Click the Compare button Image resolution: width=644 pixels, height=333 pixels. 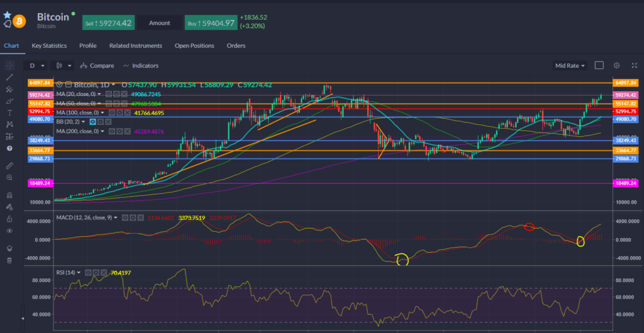point(97,65)
